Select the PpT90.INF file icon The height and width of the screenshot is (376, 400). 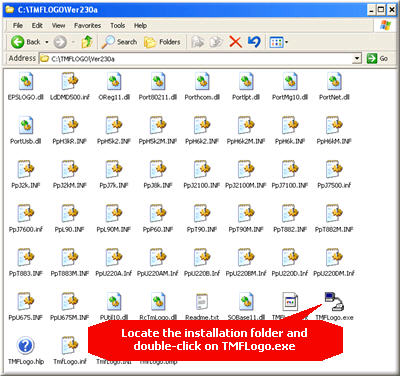tap(202, 213)
